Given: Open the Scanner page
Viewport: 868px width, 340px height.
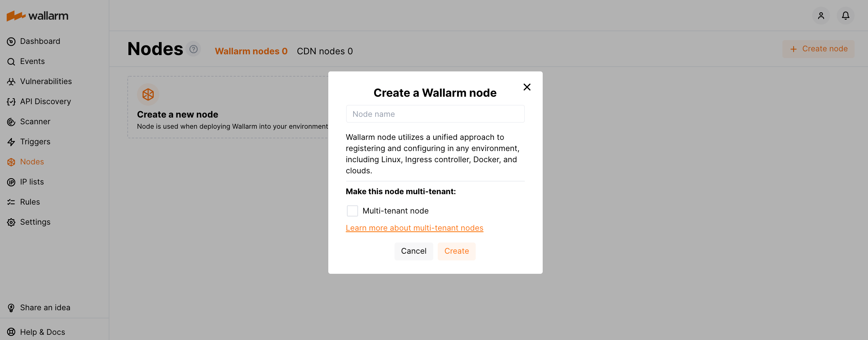Looking at the screenshot, I should click(x=35, y=122).
